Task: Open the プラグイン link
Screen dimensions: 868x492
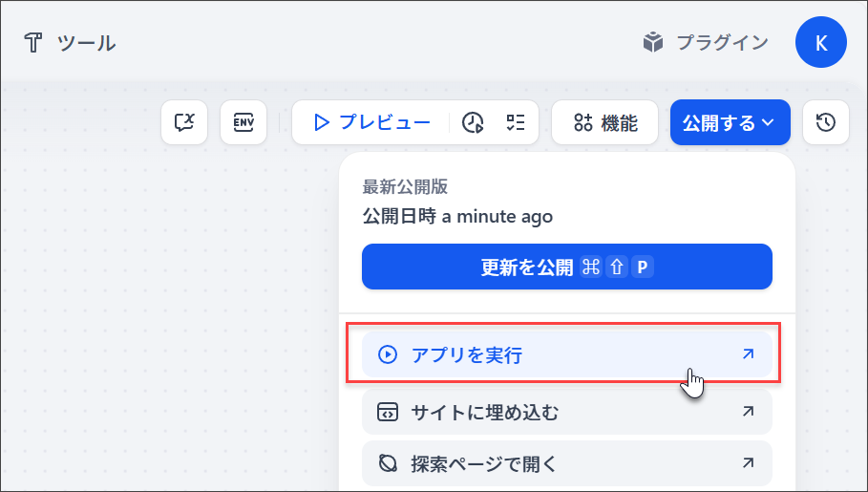Action: [706, 42]
